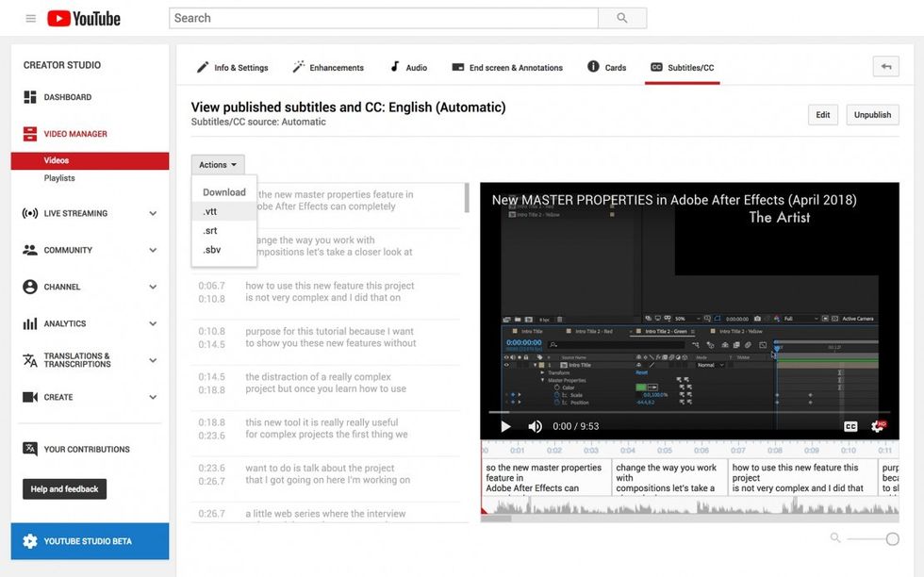Expand the Analytics section
The height and width of the screenshot is (577, 924).
click(153, 323)
